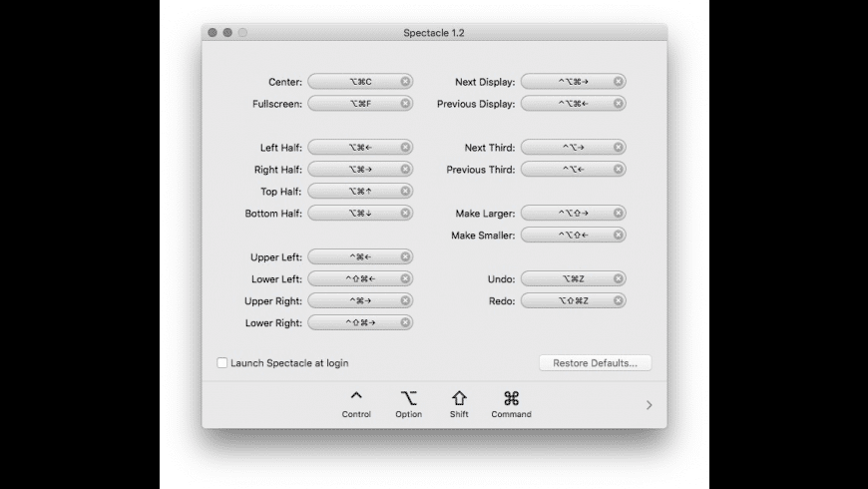Edit the Lower Right shortcut recorder
Screen dimensions: 868x489
click(x=360, y=323)
